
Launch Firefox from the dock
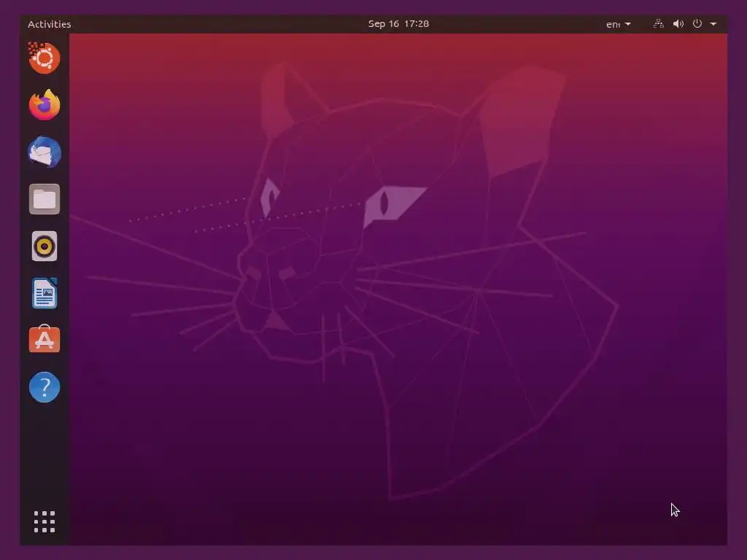tap(44, 105)
